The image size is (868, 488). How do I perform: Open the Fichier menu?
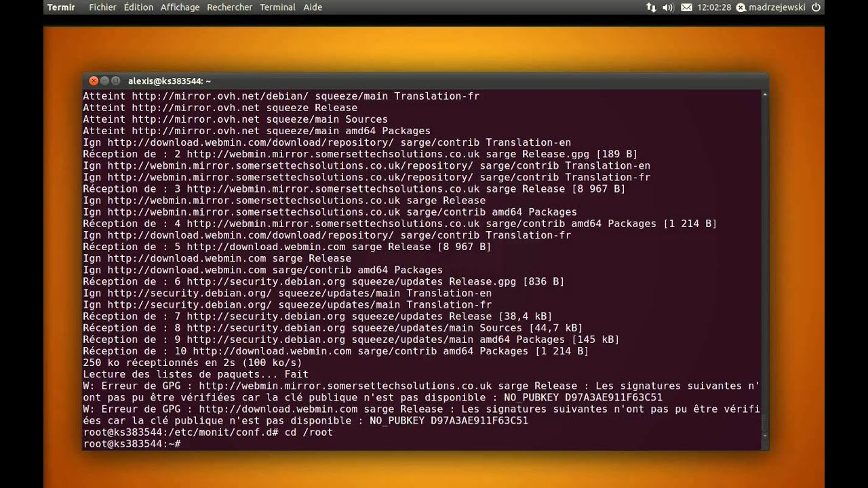(102, 7)
